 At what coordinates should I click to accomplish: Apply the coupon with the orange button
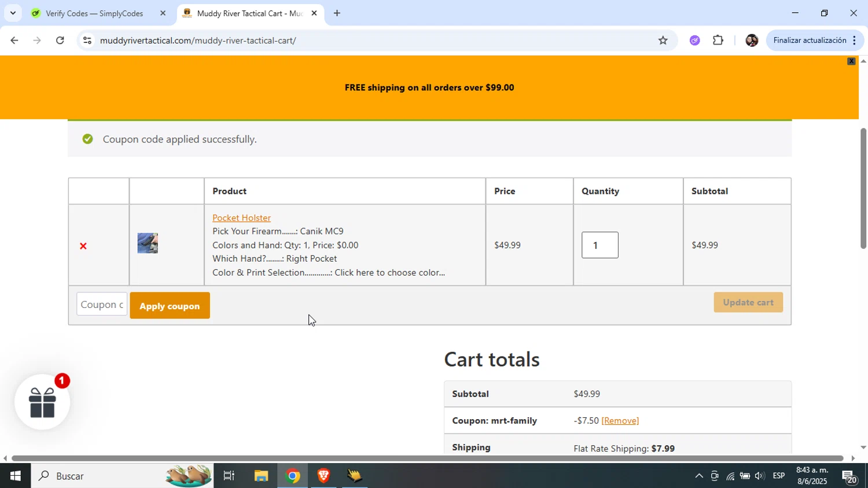[x=170, y=306]
